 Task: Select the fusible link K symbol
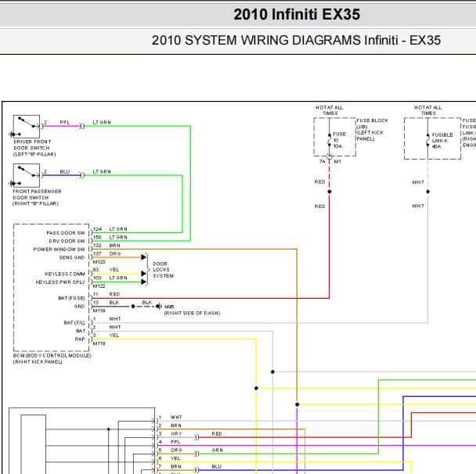coord(427,140)
